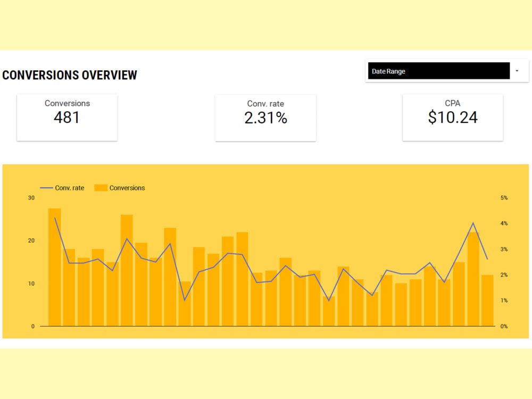Click the right axis label '3%'
532x399 pixels.
click(x=504, y=250)
